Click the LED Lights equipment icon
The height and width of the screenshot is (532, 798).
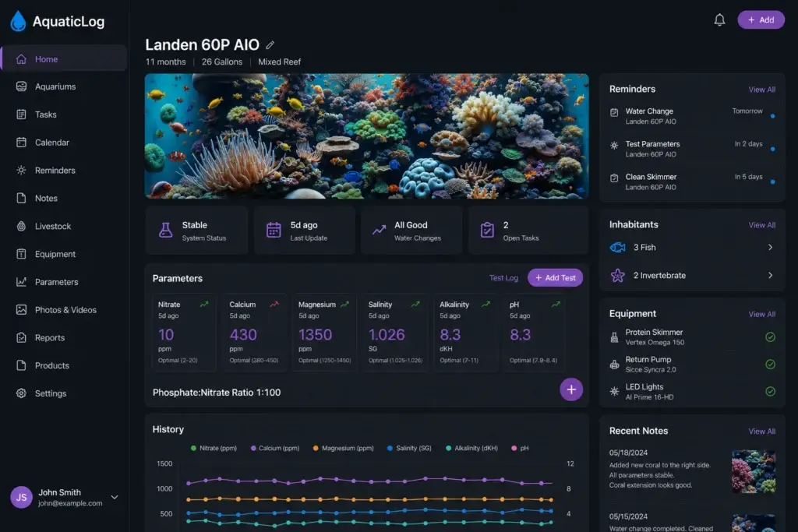tap(614, 392)
